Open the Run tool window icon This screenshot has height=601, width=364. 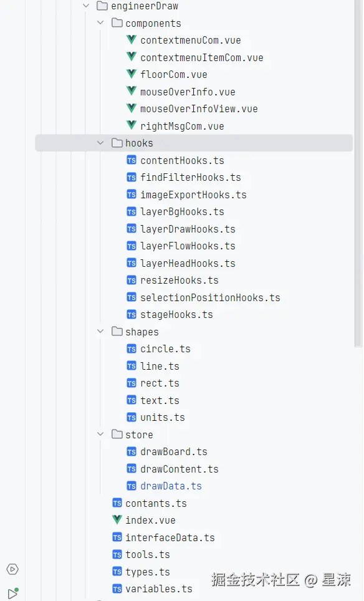pyautogui.click(x=12, y=593)
